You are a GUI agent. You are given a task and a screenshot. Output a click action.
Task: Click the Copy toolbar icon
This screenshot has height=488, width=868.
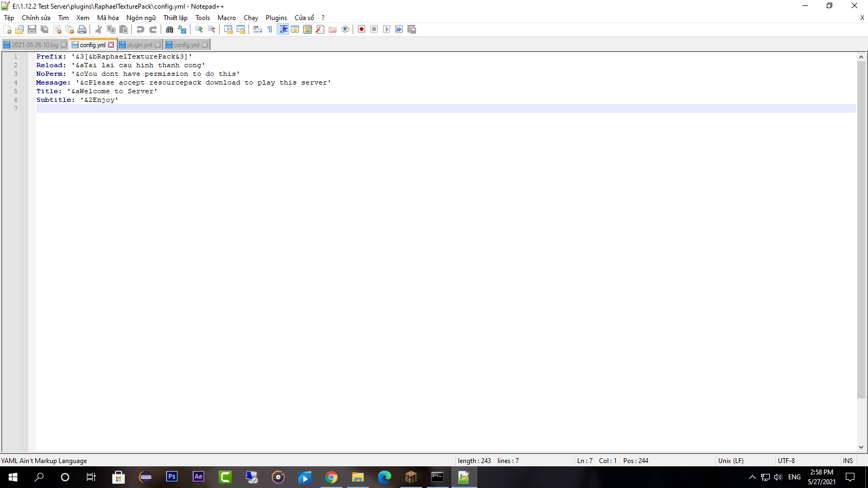tap(111, 29)
